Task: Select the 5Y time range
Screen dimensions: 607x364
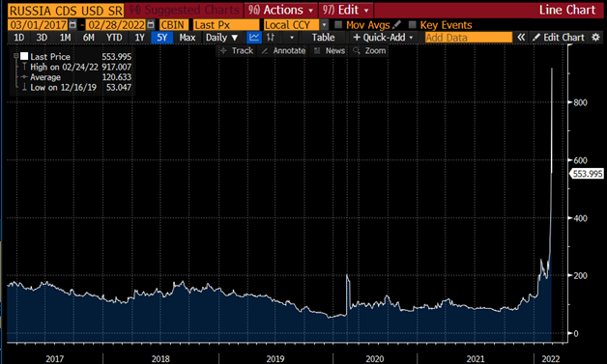Action: tap(161, 38)
